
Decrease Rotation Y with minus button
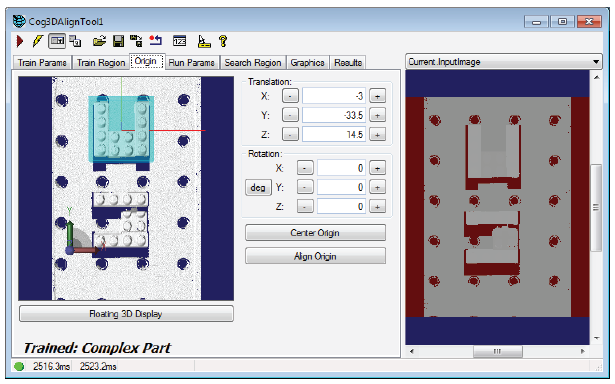pos(305,187)
